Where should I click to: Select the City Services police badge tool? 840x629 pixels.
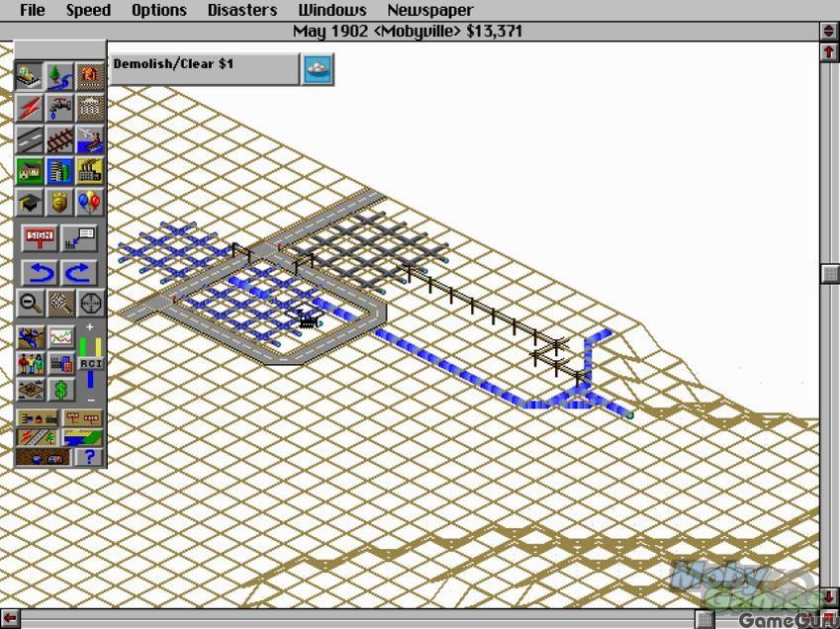click(x=59, y=203)
